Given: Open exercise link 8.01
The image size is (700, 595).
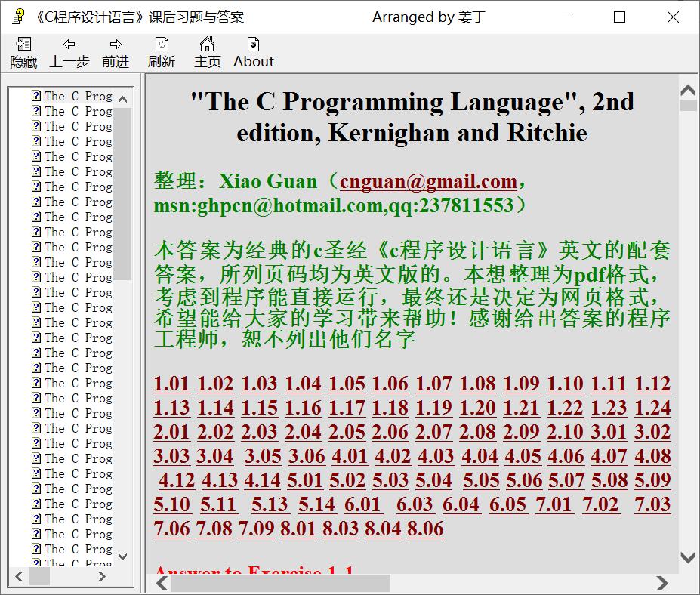Looking at the screenshot, I should [298, 529].
